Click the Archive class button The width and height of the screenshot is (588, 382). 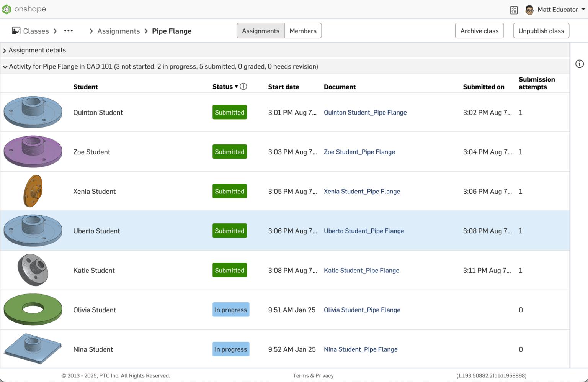coord(479,31)
